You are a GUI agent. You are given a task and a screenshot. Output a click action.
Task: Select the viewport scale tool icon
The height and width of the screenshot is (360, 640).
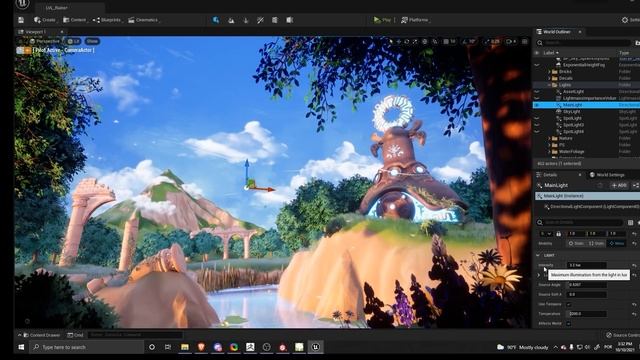click(x=415, y=42)
